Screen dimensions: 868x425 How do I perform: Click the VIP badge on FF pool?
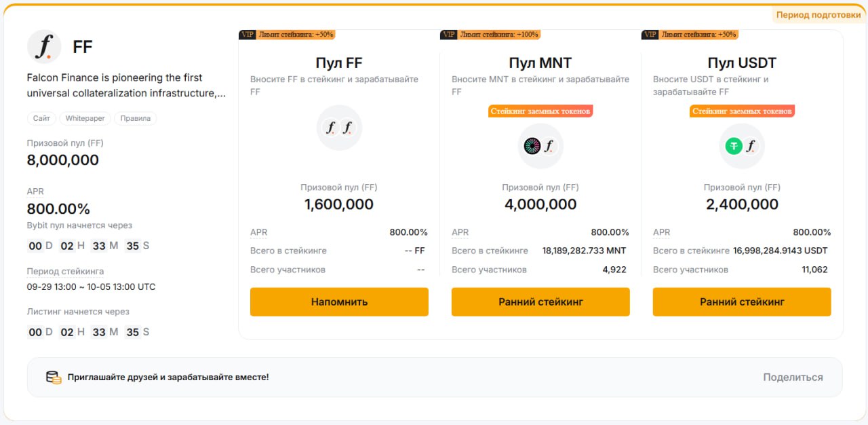(247, 35)
